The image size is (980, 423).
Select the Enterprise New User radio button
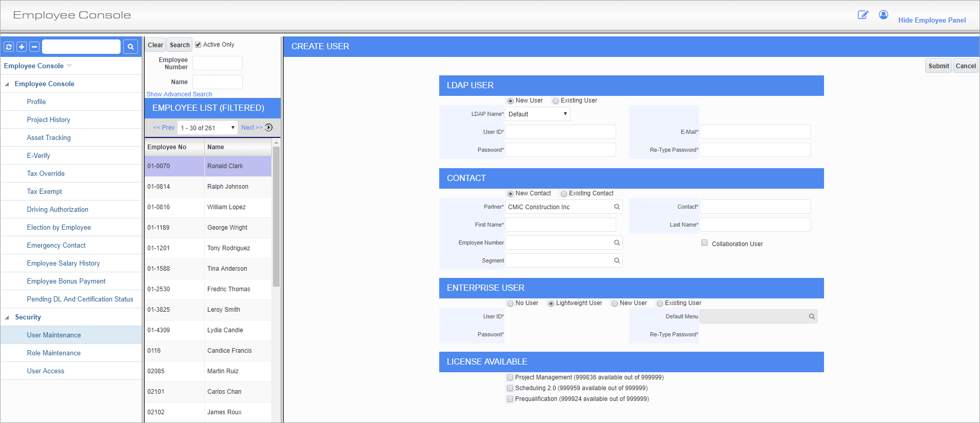615,304
